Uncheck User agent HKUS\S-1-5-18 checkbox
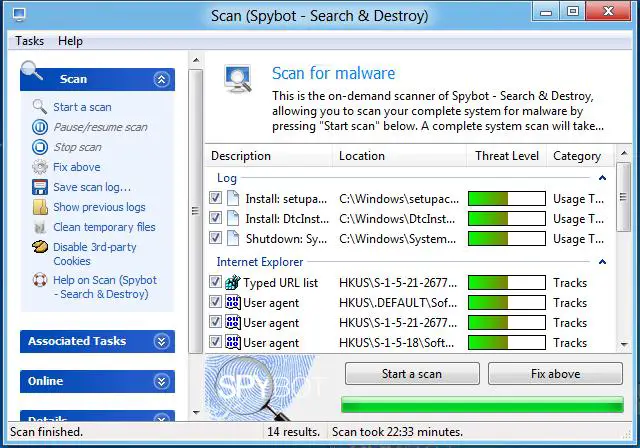640x448 pixels. tap(215, 342)
